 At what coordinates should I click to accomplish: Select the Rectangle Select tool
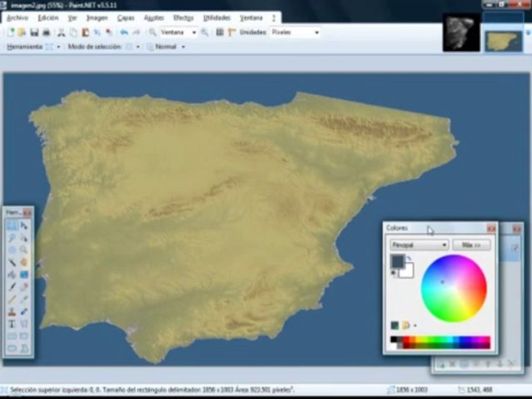(x=12, y=226)
